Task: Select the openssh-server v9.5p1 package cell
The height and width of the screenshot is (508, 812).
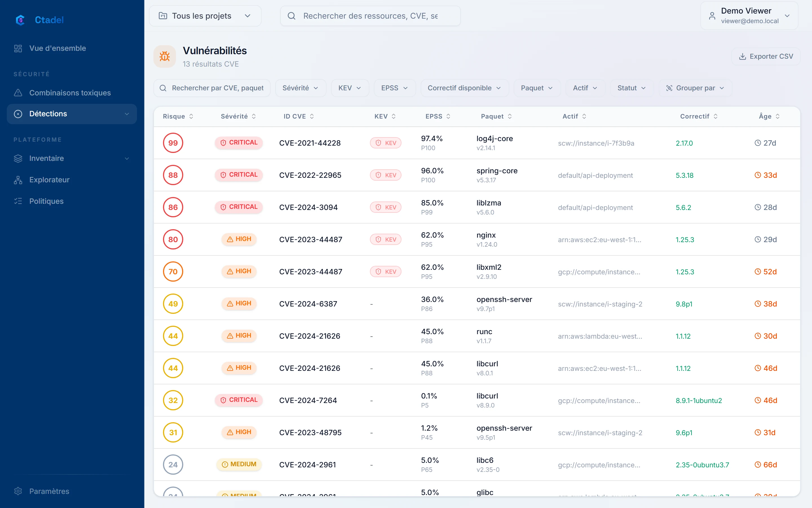Action: click(504, 432)
